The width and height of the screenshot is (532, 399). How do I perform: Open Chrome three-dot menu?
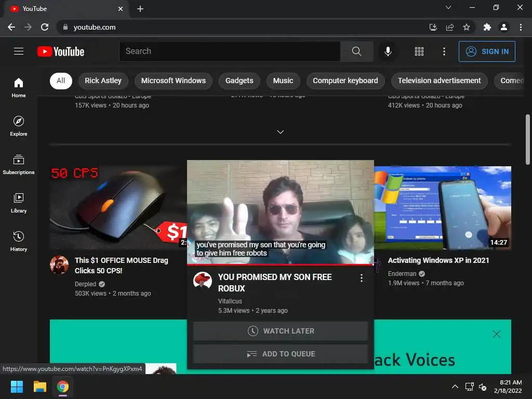[x=521, y=27]
